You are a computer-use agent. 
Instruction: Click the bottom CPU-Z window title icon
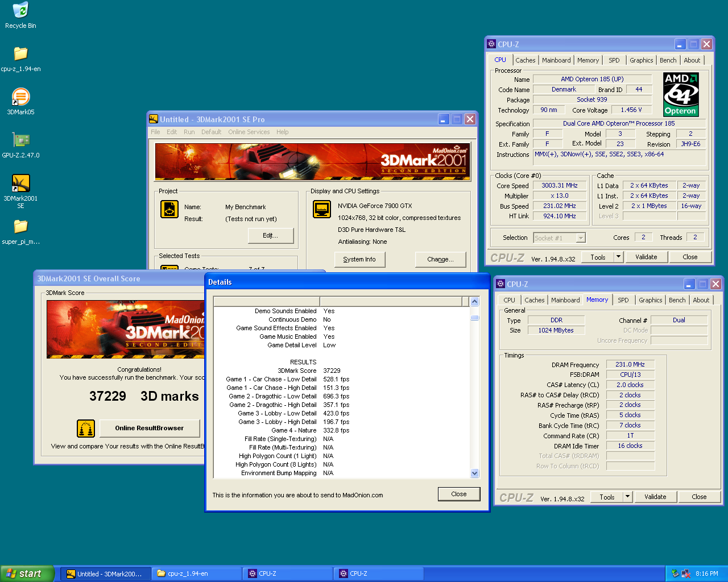[500, 284]
